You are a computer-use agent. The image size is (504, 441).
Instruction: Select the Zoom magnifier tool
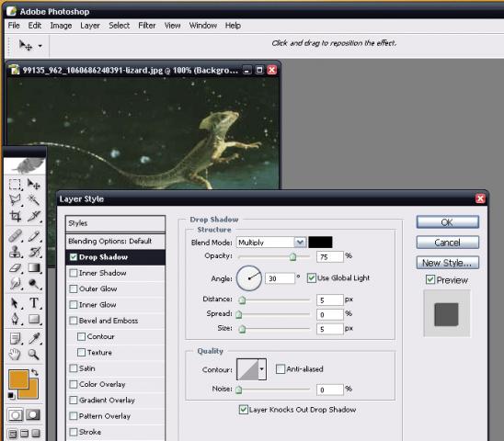[33, 355]
